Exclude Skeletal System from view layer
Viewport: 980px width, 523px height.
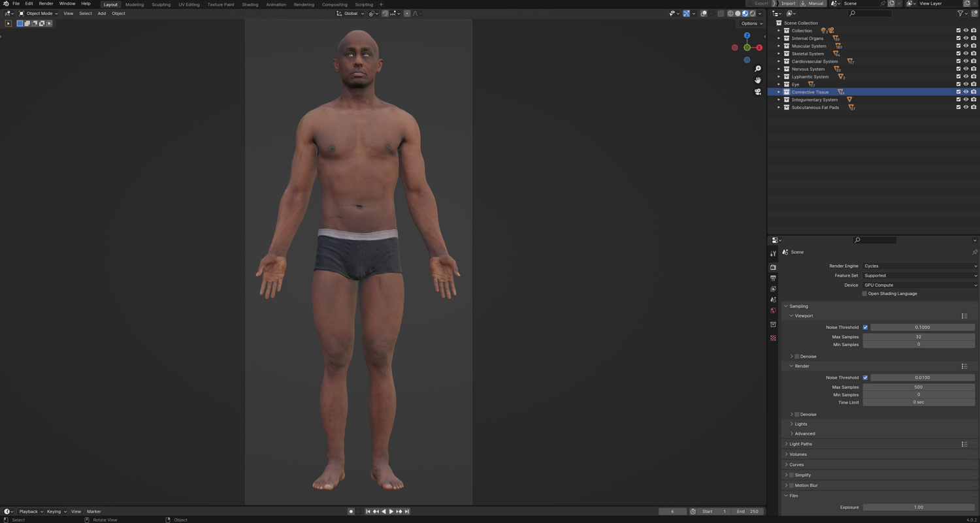[x=958, y=54]
